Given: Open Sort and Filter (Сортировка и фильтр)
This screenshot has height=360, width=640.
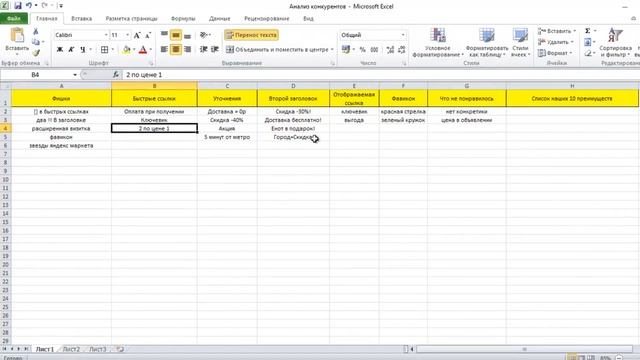Looking at the screenshot, I should click(615, 42).
